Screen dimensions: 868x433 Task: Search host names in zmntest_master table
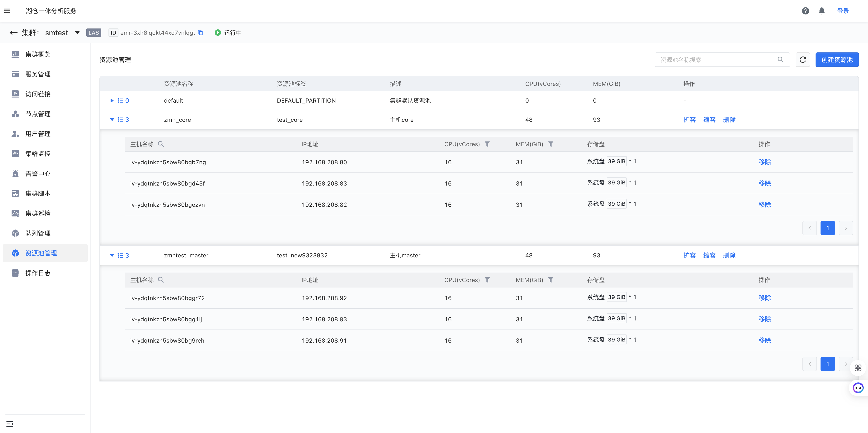click(x=161, y=280)
